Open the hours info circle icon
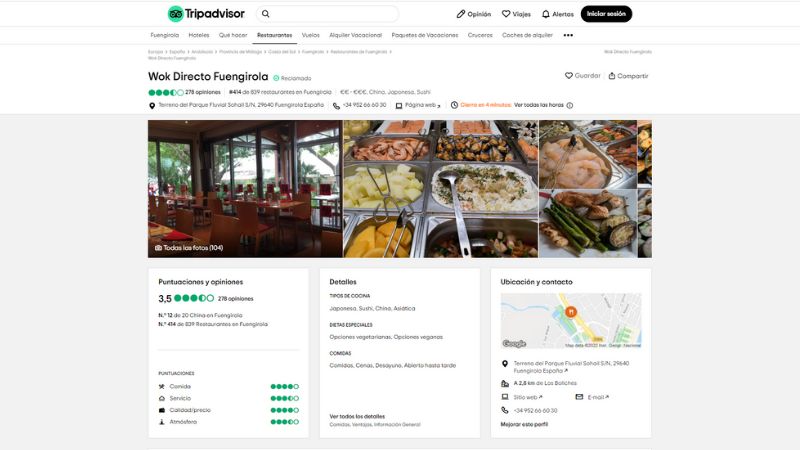800x450 pixels. 570,105
